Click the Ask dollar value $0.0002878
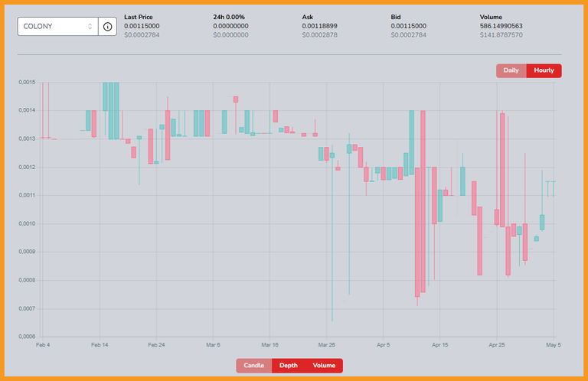The height and width of the screenshot is (381, 588). [x=319, y=35]
